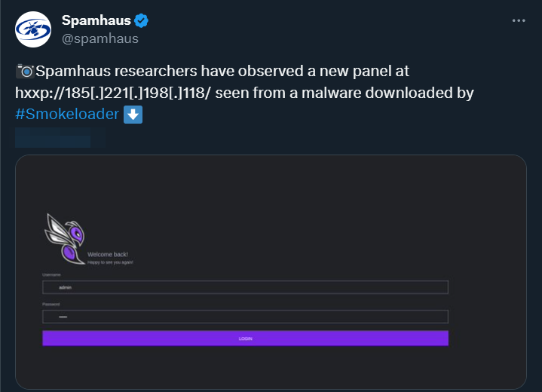Open the Spamhaus display name link
Image resolution: width=542 pixels, height=392 pixels.
[96, 20]
